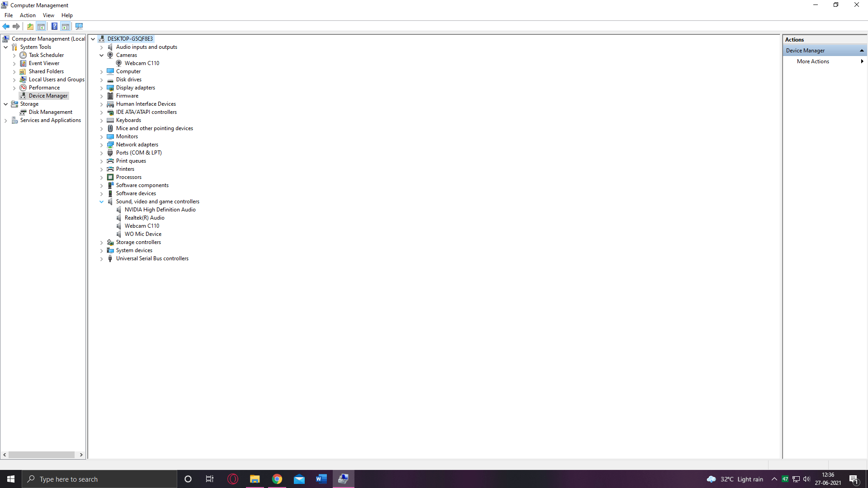
Task: Open the Action menu
Action: click(x=28, y=15)
